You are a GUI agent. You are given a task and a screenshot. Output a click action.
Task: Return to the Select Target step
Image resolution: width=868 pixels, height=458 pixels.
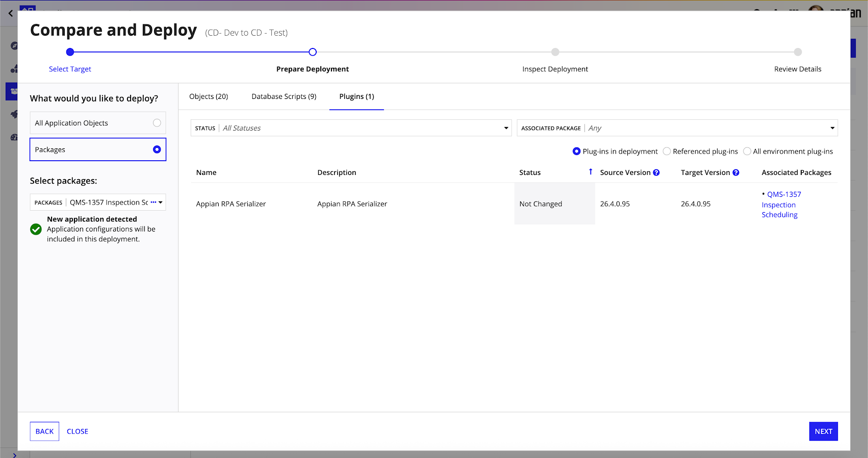[70, 69]
